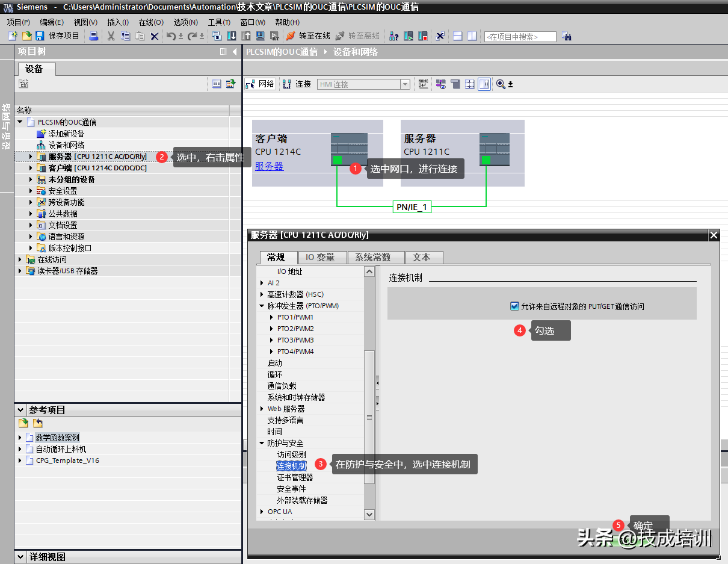
Task: Click the Copy toolbar icon
Action: (x=125, y=36)
